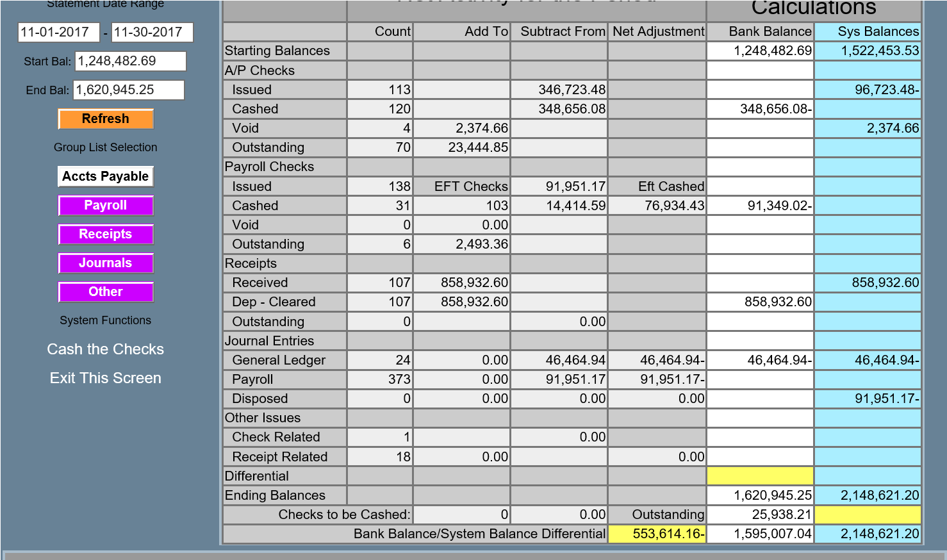
Task: Select the yellow 553,614.16- differential cell
Action: [657, 534]
